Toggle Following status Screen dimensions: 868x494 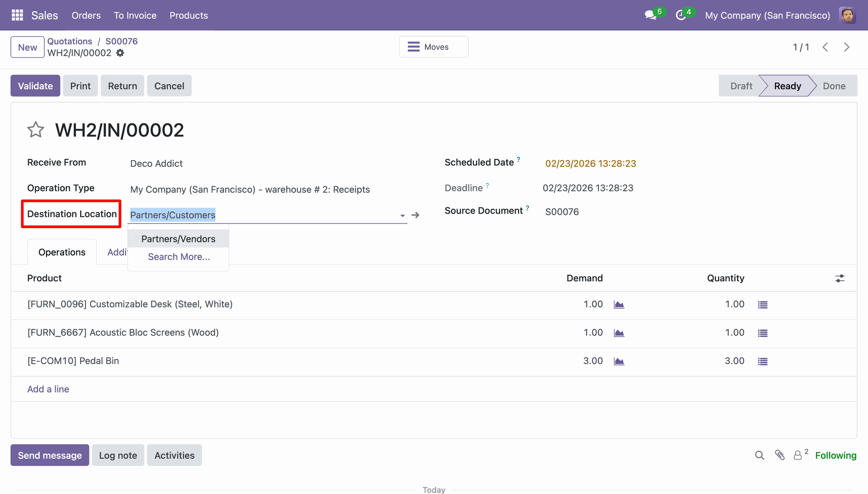[835, 456]
